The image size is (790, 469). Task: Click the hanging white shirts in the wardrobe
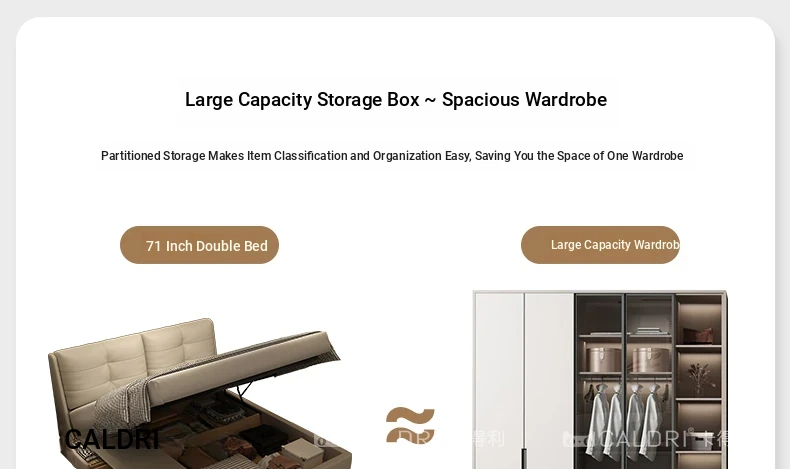coord(624,423)
